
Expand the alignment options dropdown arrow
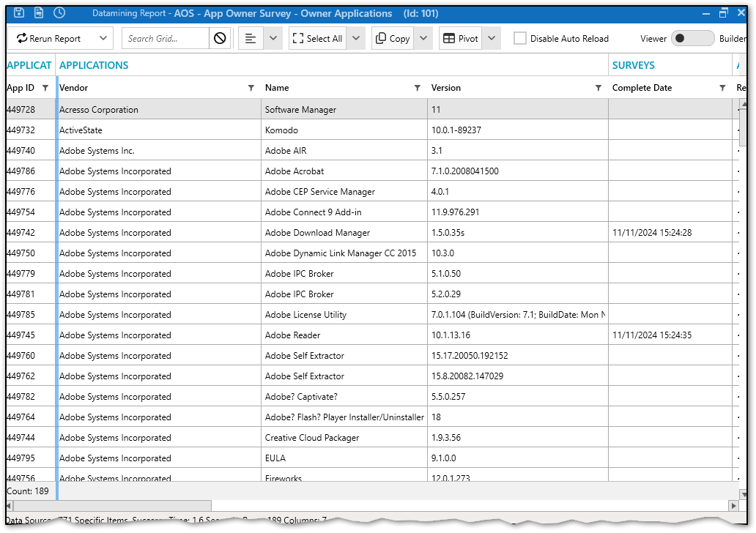[273, 39]
